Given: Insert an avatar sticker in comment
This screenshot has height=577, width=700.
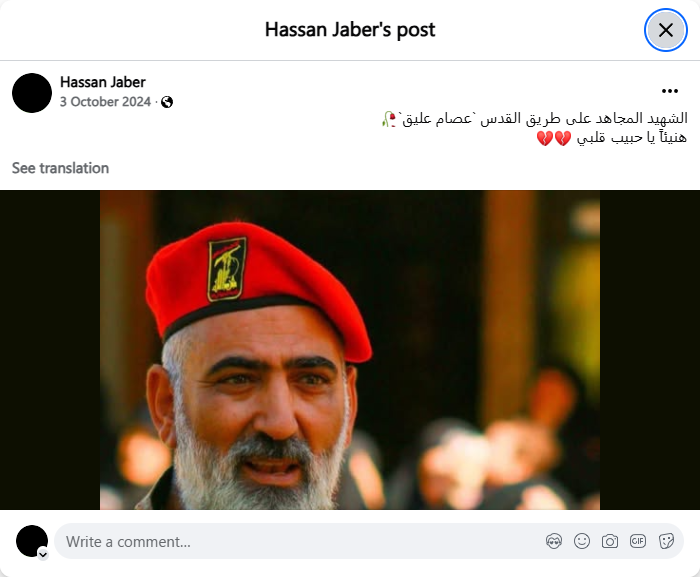Looking at the screenshot, I should coord(554,541).
